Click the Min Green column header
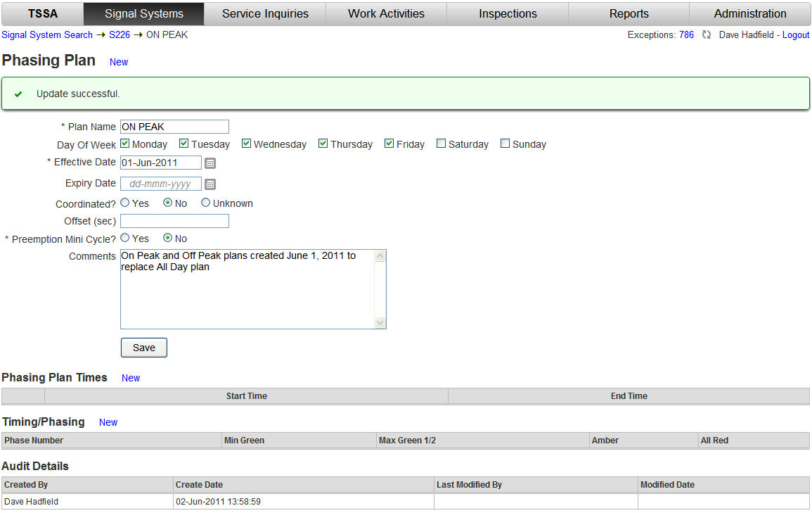 (299, 441)
